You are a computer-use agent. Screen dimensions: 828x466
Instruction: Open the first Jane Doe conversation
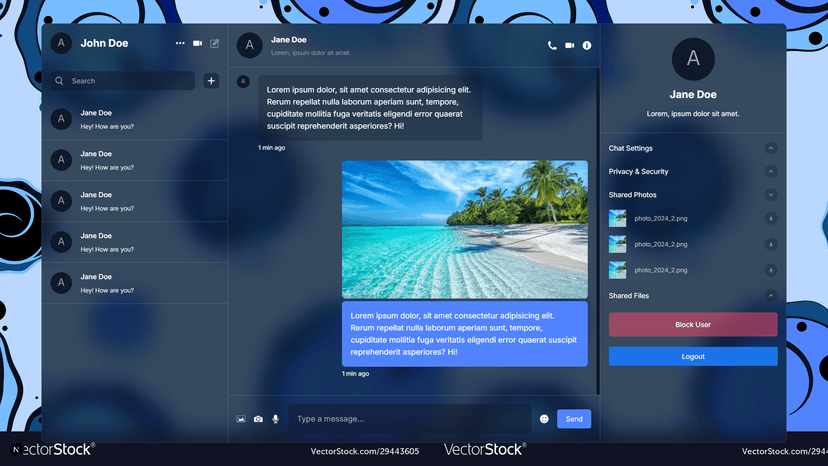click(135, 119)
